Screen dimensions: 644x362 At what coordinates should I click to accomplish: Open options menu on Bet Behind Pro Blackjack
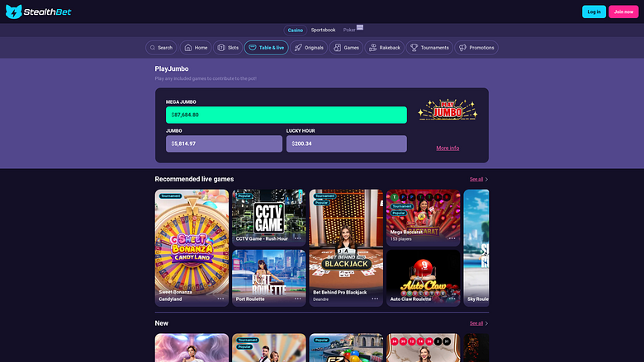point(375,299)
